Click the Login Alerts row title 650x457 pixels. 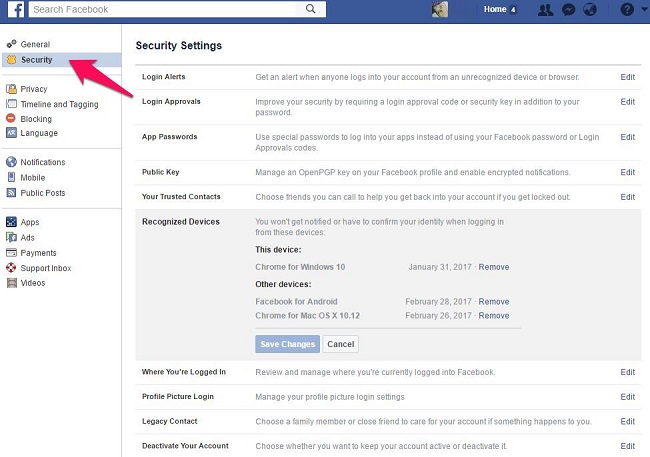[163, 77]
